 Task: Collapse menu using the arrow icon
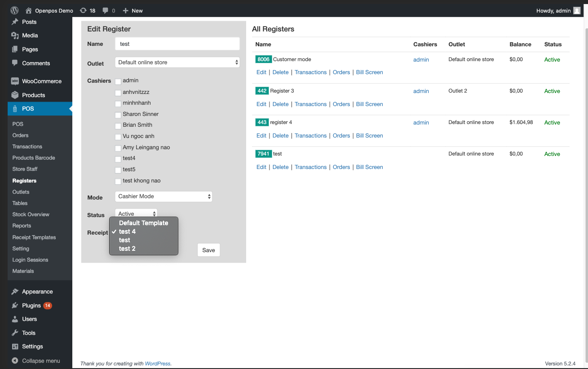click(x=15, y=360)
